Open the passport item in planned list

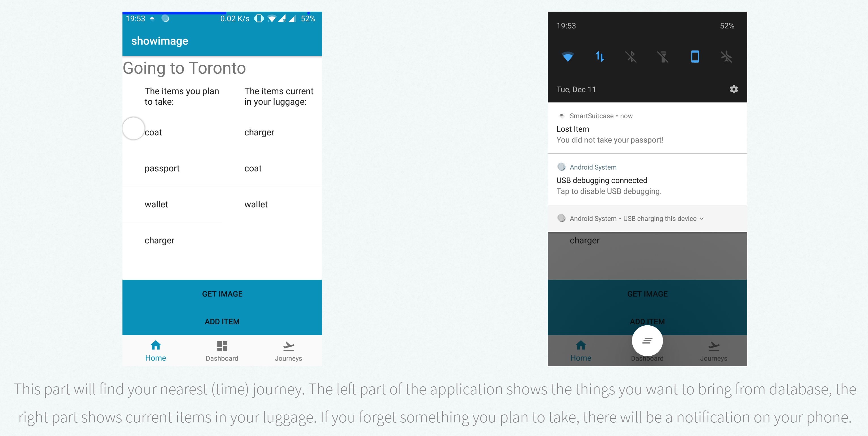coord(162,168)
